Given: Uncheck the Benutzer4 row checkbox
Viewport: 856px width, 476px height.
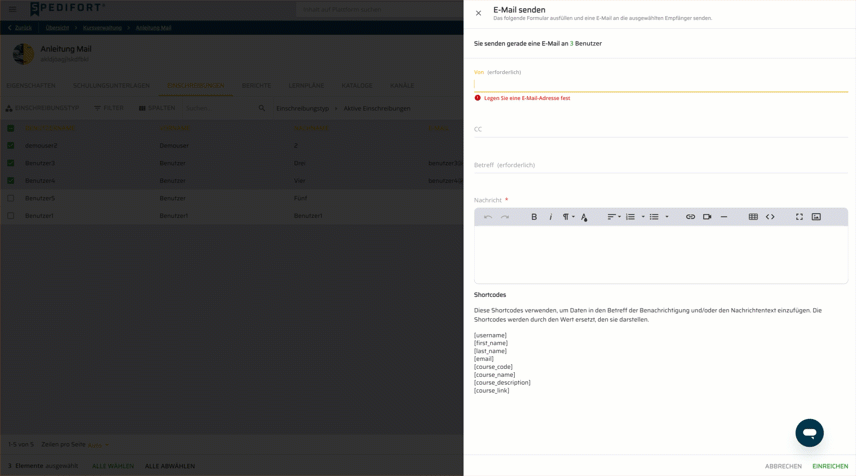Looking at the screenshot, I should 10,181.
